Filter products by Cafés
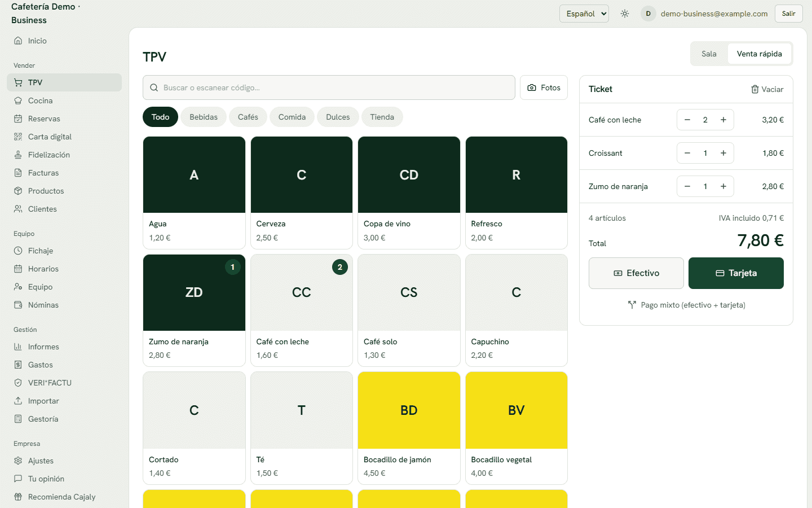Viewport: 812px width, 508px height. click(x=248, y=117)
